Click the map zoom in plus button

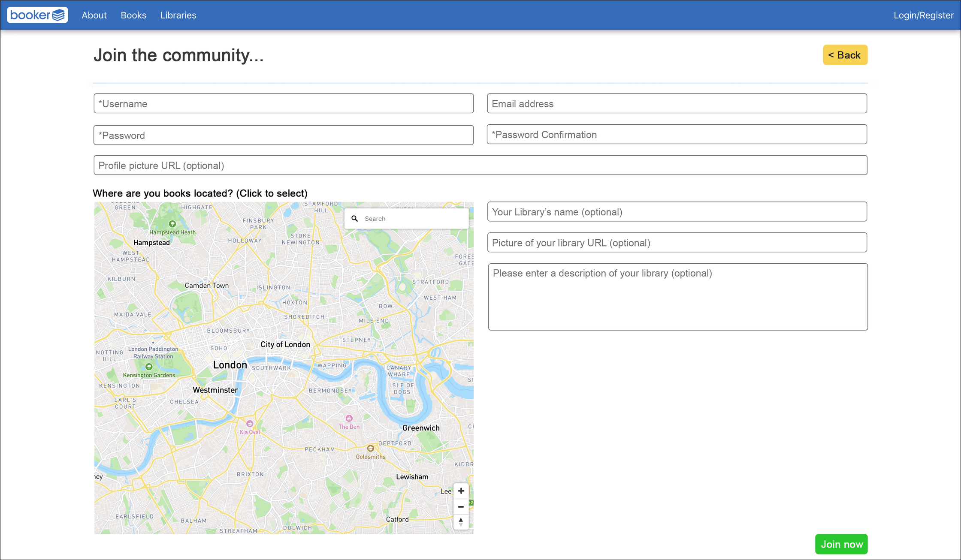(x=461, y=491)
